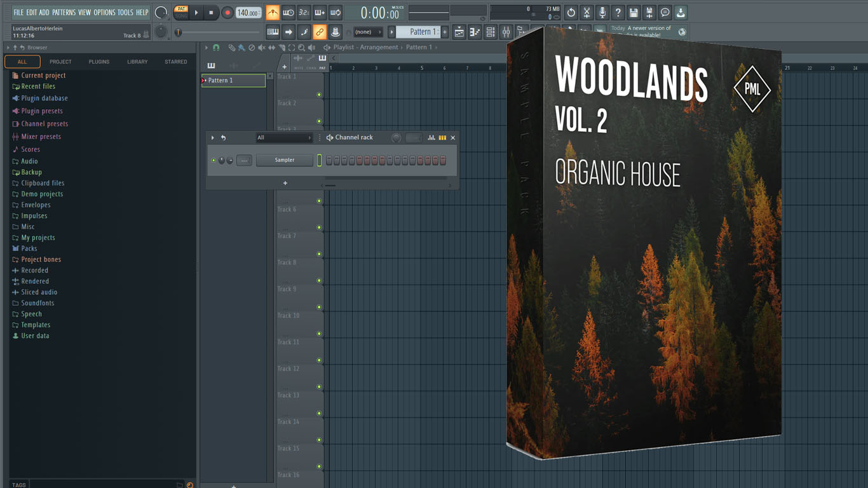Screen dimensions: 868x488
Task: Open the OPTIONS menu
Action: [x=104, y=13]
